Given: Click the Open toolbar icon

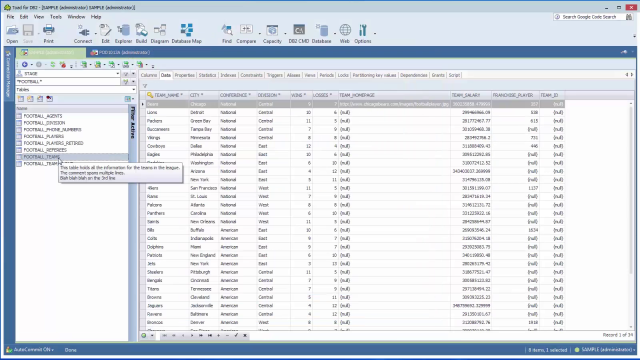Looking at the screenshot, I should [12, 33].
